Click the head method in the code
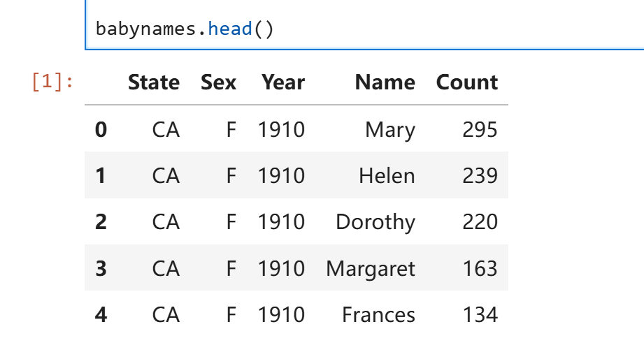The width and height of the screenshot is (644, 359). tap(230, 29)
